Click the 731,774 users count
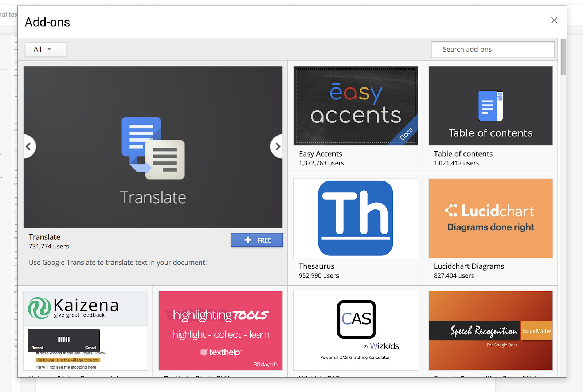The height and width of the screenshot is (392, 583). (x=49, y=246)
